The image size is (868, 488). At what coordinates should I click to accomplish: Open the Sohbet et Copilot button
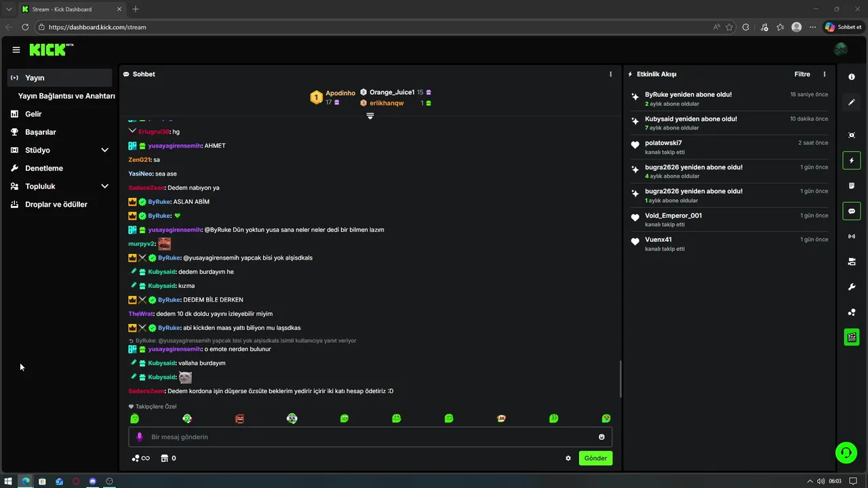843,27
